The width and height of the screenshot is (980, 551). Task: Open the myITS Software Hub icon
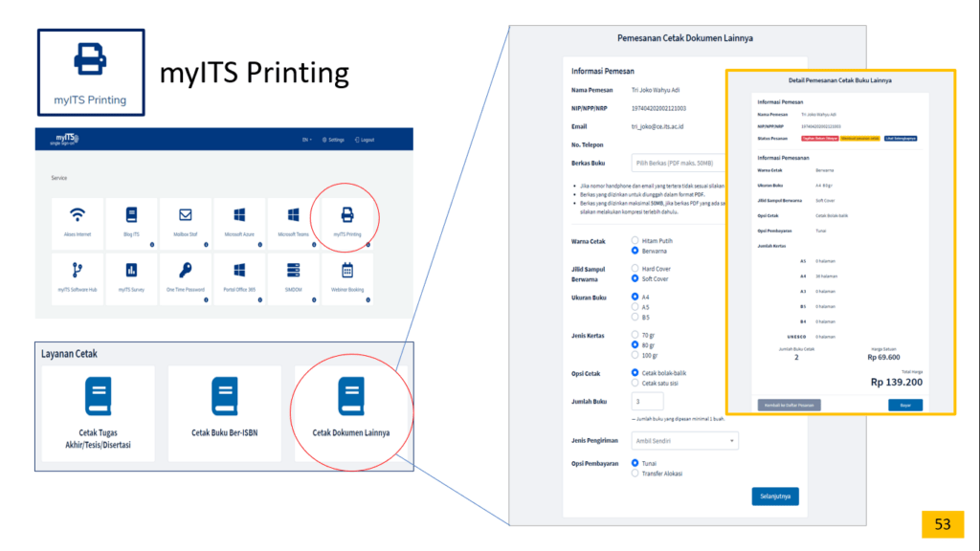(78, 270)
